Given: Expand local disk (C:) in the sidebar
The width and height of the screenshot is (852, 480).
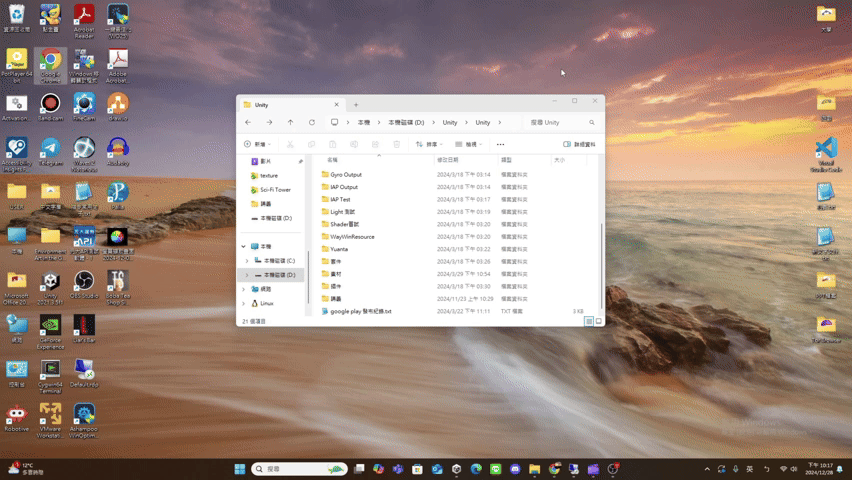Looking at the screenshot, I should pos(247,260).
